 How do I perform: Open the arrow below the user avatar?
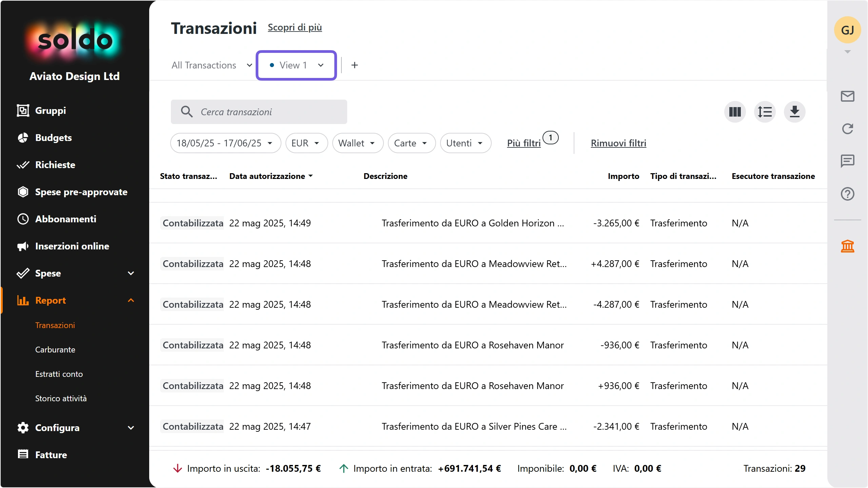847,52
